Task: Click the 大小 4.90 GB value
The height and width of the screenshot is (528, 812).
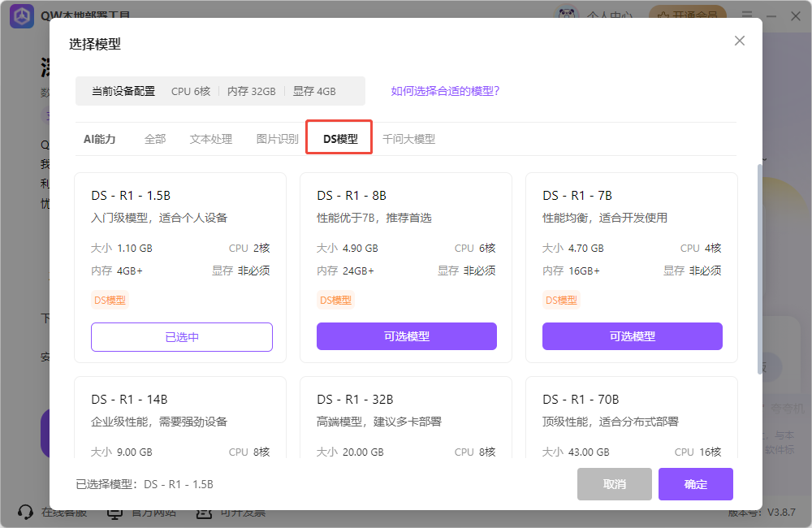Action: point(348,249)
